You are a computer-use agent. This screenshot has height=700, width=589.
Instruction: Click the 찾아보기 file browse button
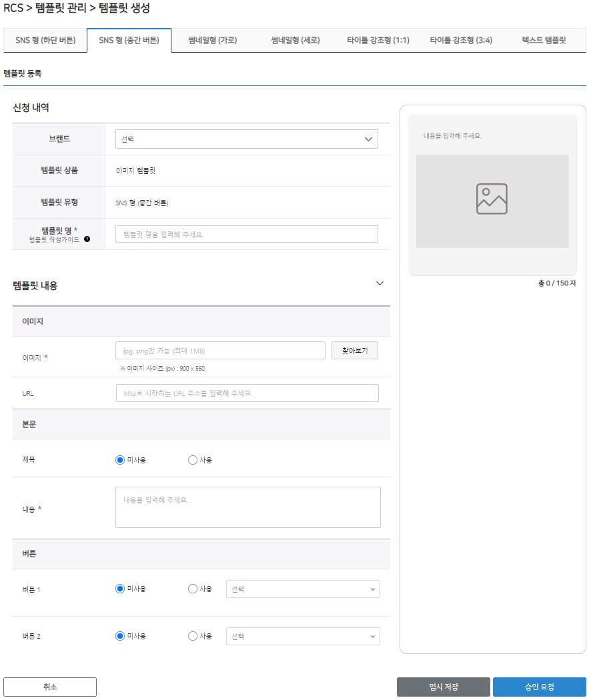click(354, 350)
